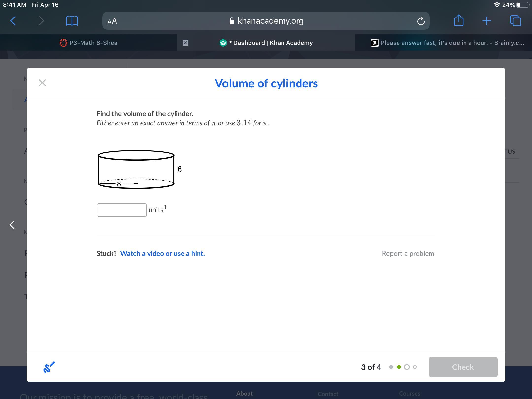Close the Dashboard Khan Academy tab
The image size is (532, 399).
point(185,43)
